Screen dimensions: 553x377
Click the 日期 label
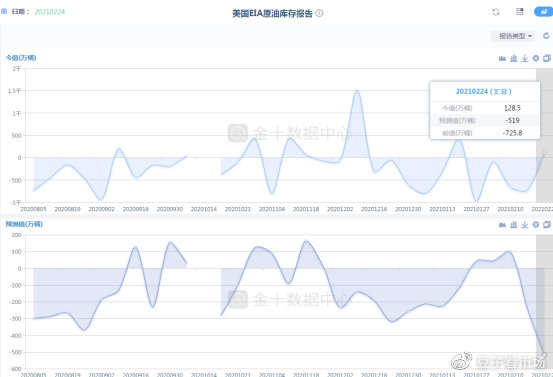pyautogui.click(x=20, y=12)
